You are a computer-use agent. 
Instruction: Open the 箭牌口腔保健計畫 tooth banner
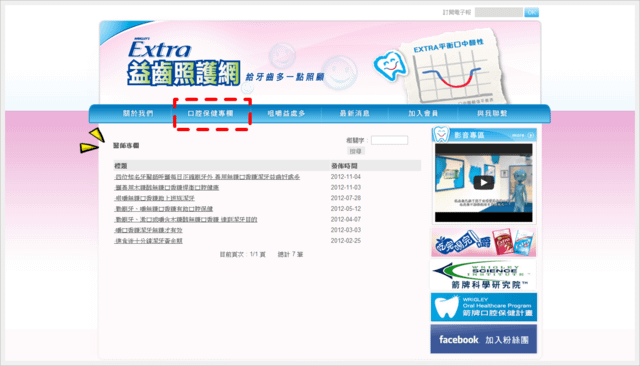pos(484,307)
